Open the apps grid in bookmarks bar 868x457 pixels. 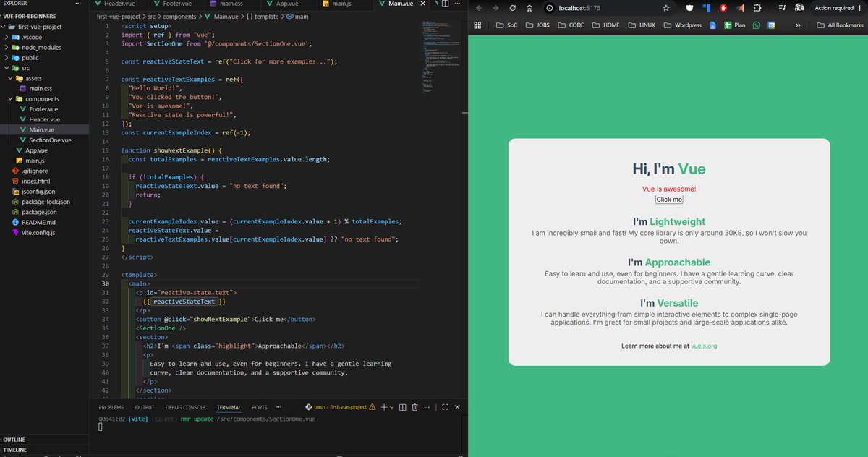click(x=477, y=25)
